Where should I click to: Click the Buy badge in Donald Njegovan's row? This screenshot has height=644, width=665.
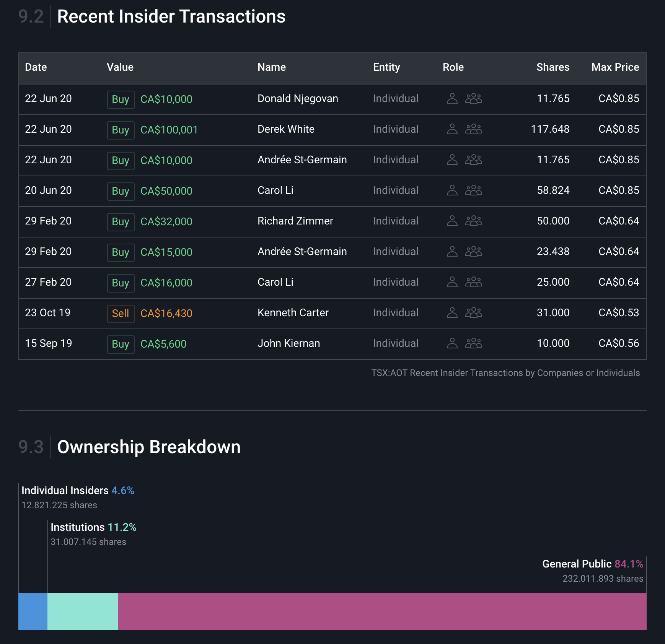[121, 99]
